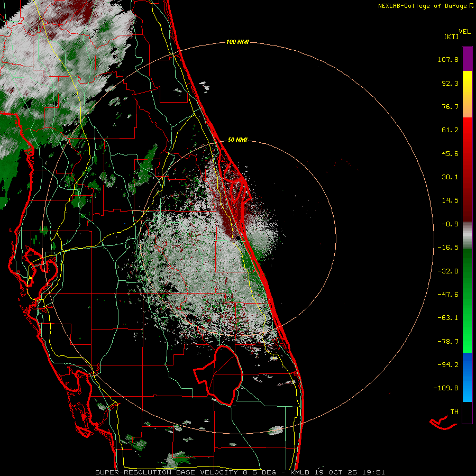The height and width of the screenshot is (476, 476).
Task: Click the Lake Okeechobee outline on the map
Action: click(219, 375)
